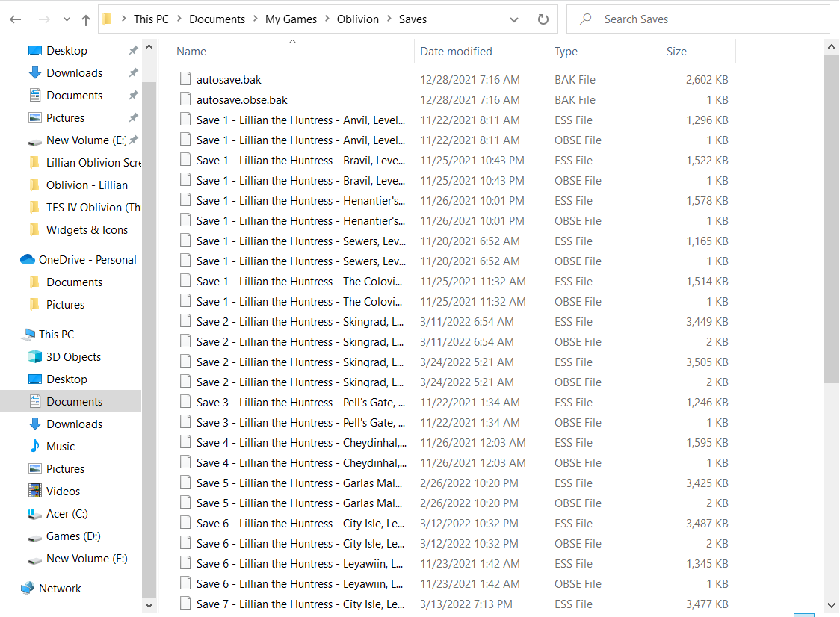
Task: Select autosave.obse.bak file
Action: 241,100
